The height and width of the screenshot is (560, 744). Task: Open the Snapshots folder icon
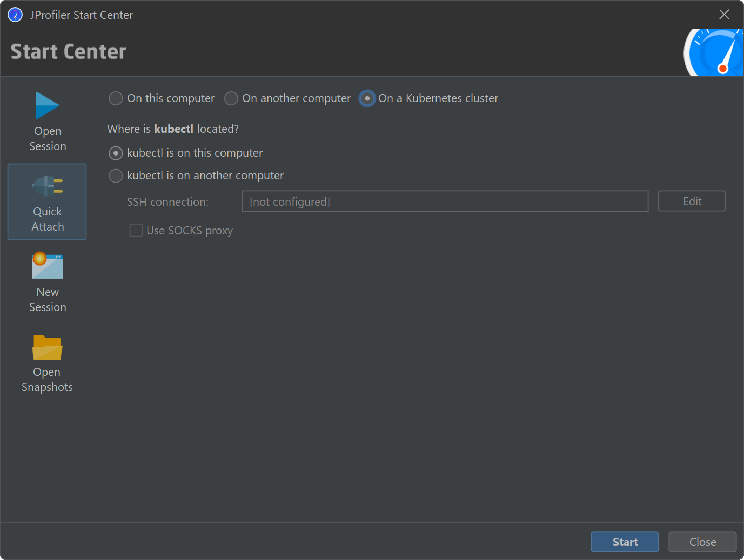click(47, 347)
